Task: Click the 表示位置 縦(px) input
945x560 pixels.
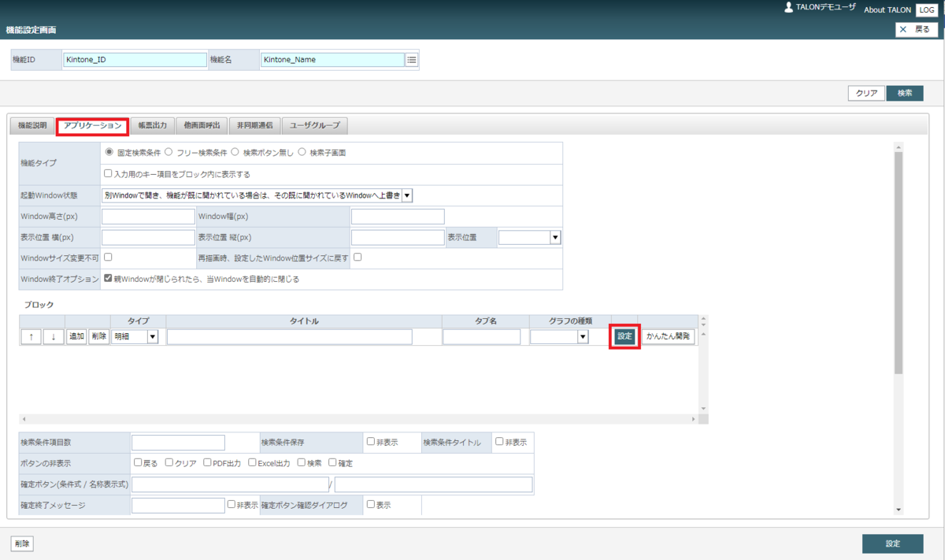Action: [x=398, y=237]
